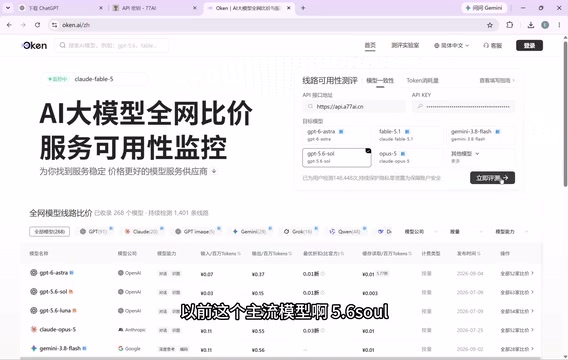568x360 pixels.
Task: Click the Oken logo
Action: click(34, 46)
